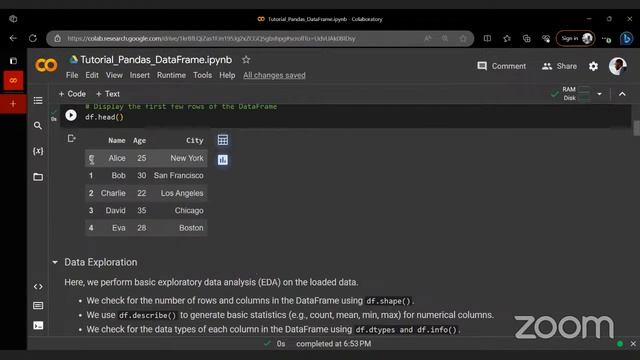The width and height of the screenshot is (640, 360).
Task: Open the read aloud address bar icon
Action: tap(427, 38)
